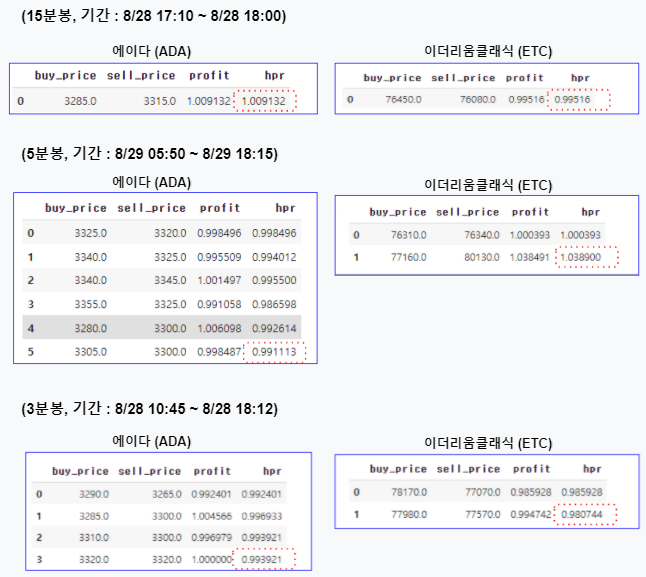
Task: Click the hpr value '0.99516' in 15분봉 ETC table
Action: click(x=572, y=99)
